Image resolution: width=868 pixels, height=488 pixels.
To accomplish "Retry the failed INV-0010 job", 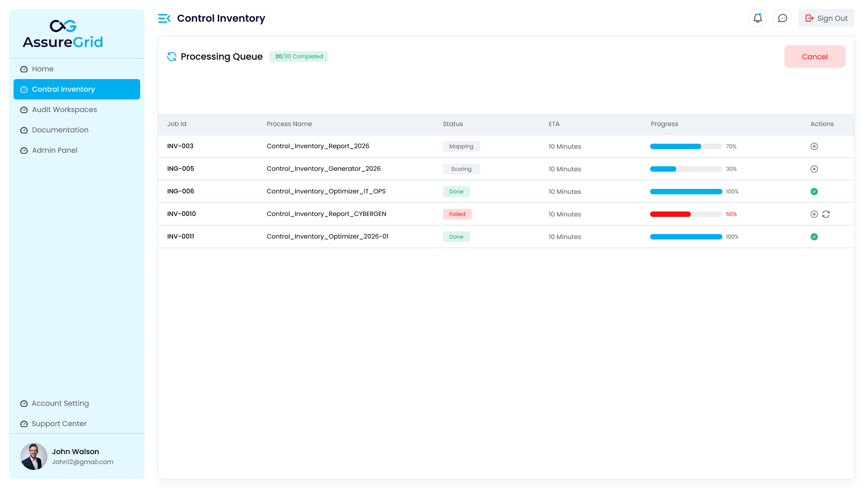I will 826,214.
